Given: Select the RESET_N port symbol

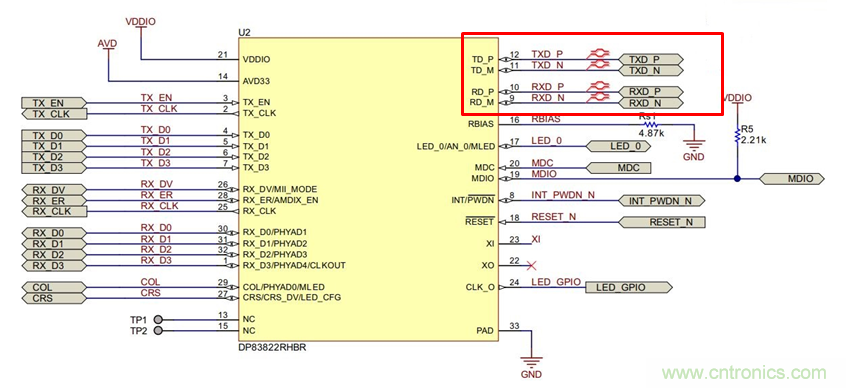Looking at the screenshot, I should tap(661, 222).
